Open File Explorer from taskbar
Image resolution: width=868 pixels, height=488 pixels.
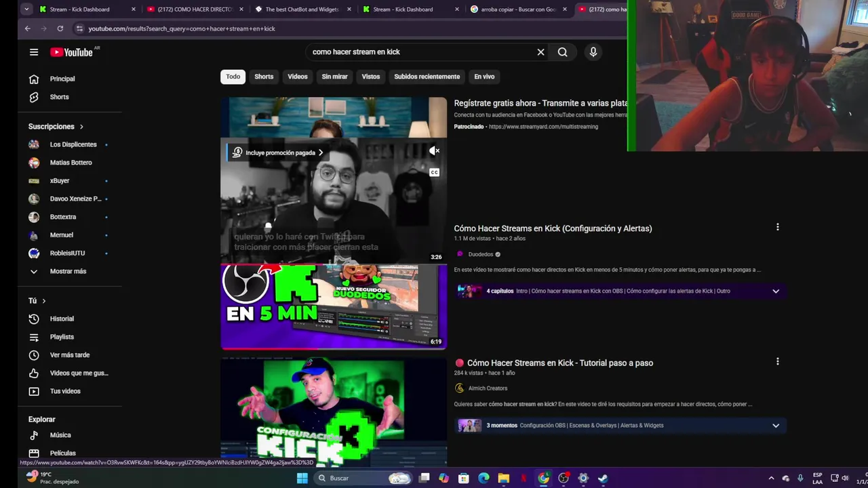point(503,478)
